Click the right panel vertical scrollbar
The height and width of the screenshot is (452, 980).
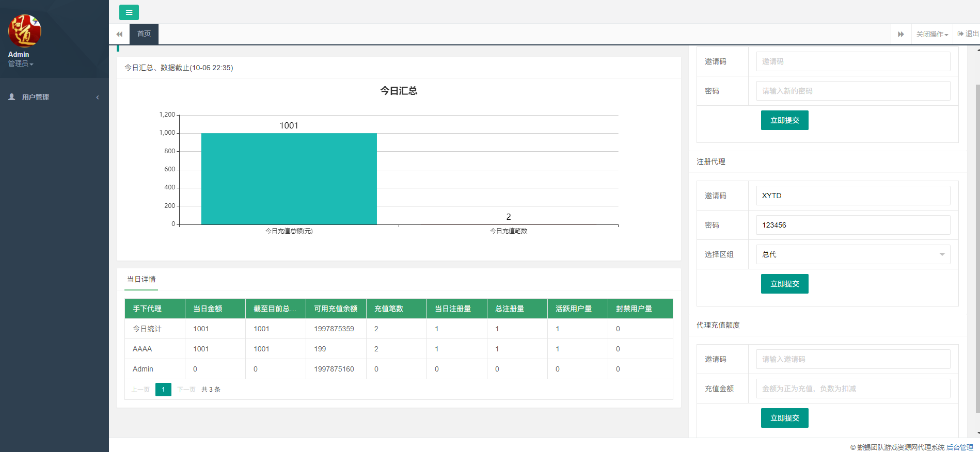tap(977, 248)
